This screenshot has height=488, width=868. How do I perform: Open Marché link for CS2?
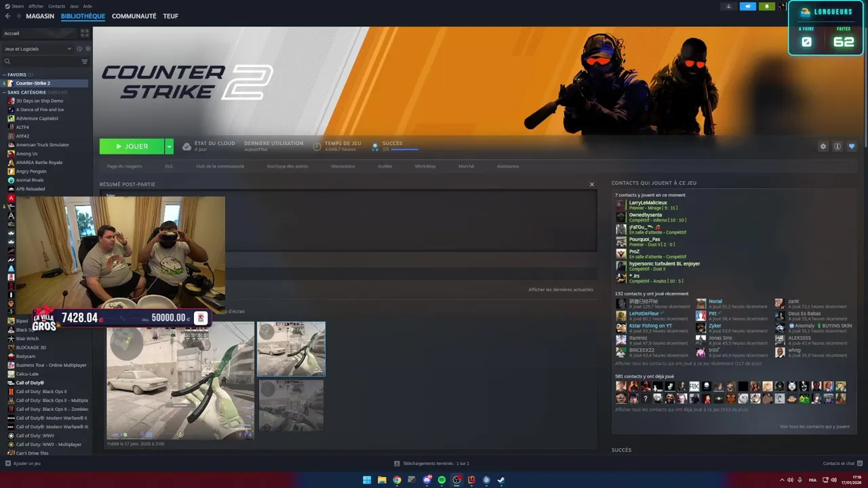[466, 166]
